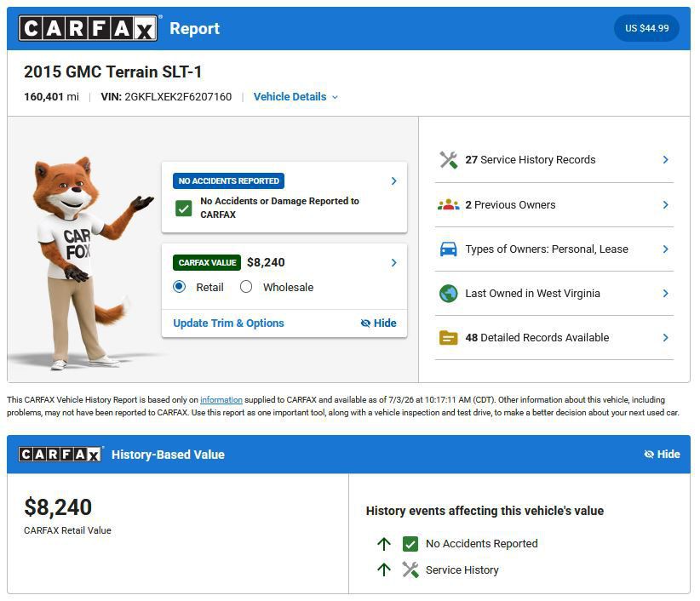This screenshot has height=601, width=700.
Task: Click the Update Trim & Options link
Action: click(228, 323)
